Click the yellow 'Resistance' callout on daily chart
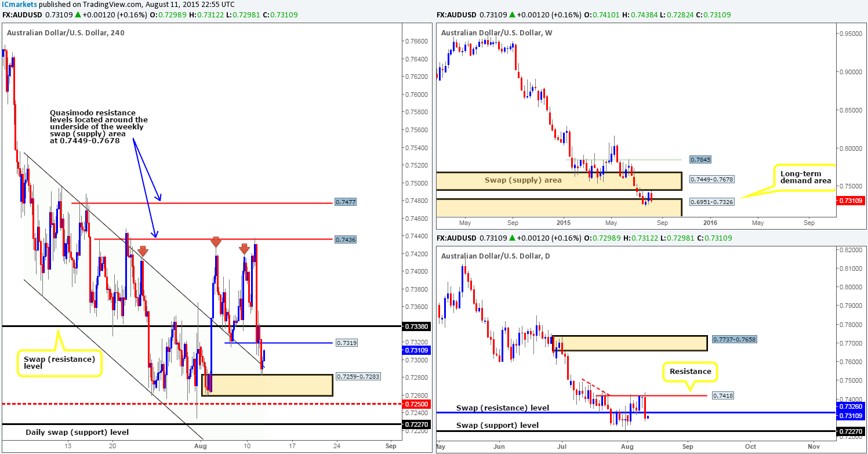The height and width of the screenshot is (454, 868). [x=689, y=371]
